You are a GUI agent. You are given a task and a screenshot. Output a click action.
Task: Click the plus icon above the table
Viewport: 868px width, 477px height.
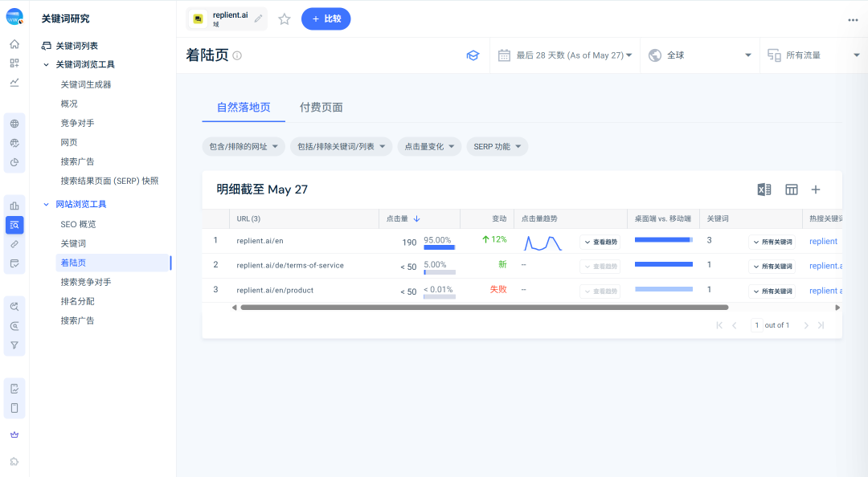[816, 190]
